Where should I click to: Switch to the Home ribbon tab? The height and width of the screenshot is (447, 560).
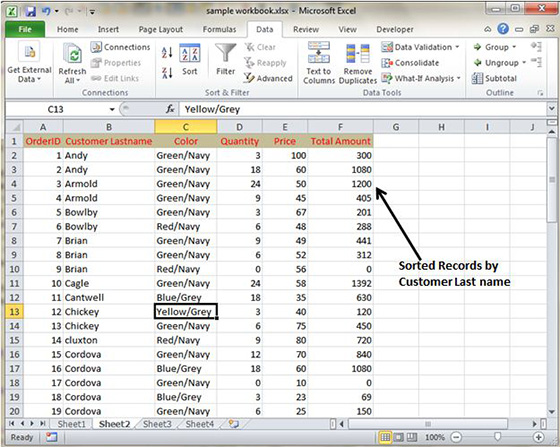68,29
